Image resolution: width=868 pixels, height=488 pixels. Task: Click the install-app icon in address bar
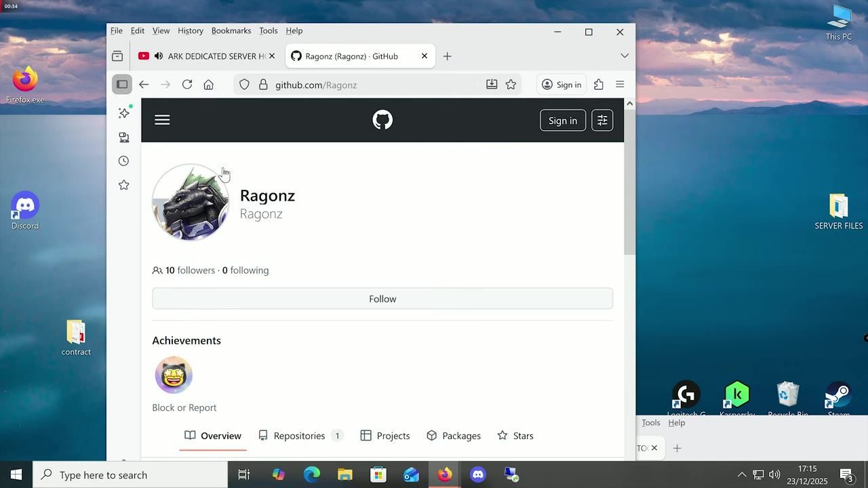492,85
